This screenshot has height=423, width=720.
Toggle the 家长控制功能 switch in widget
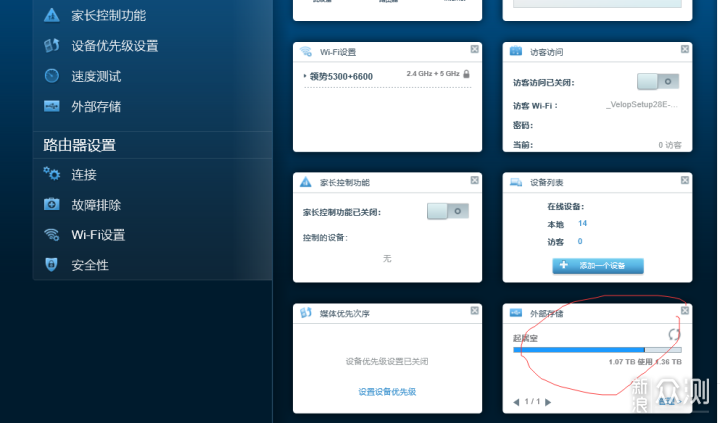click(448, 211)
